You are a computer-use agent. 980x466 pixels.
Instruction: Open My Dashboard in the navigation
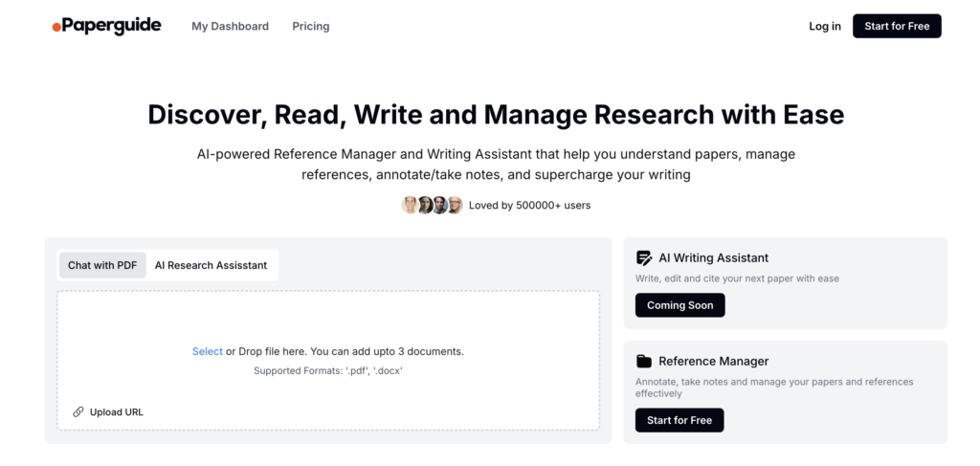[230, 26]
